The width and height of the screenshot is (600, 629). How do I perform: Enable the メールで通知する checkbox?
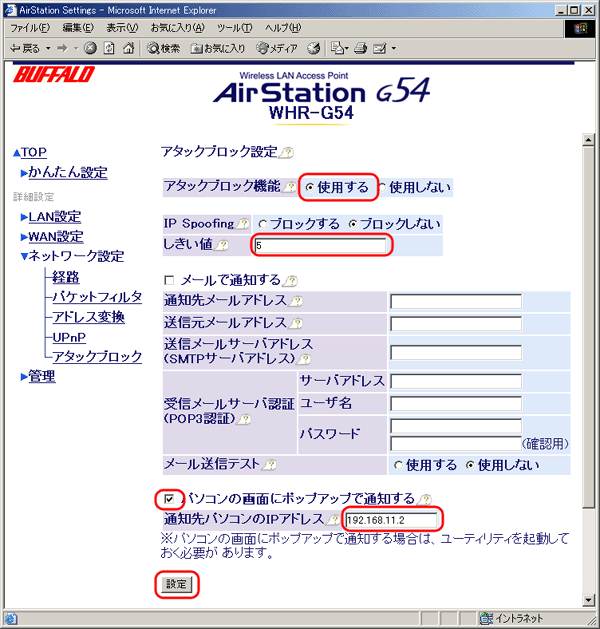(x=169, y=280)
